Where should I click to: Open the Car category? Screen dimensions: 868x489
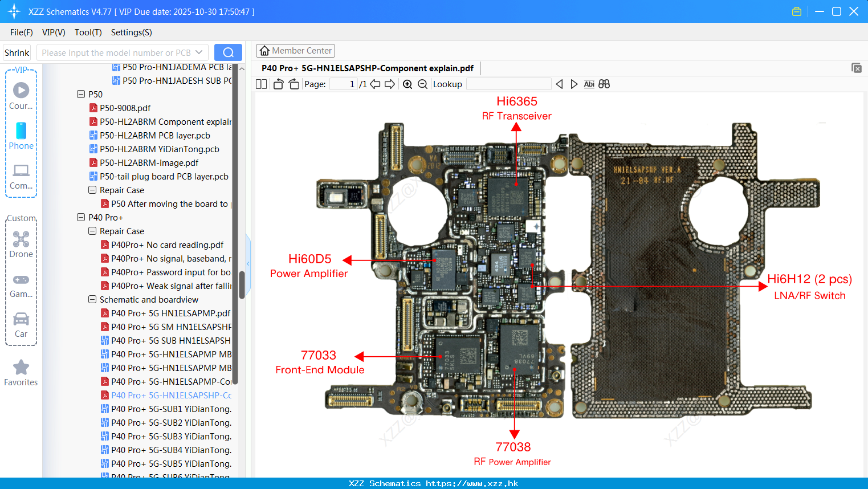click(x=21, y=325)
